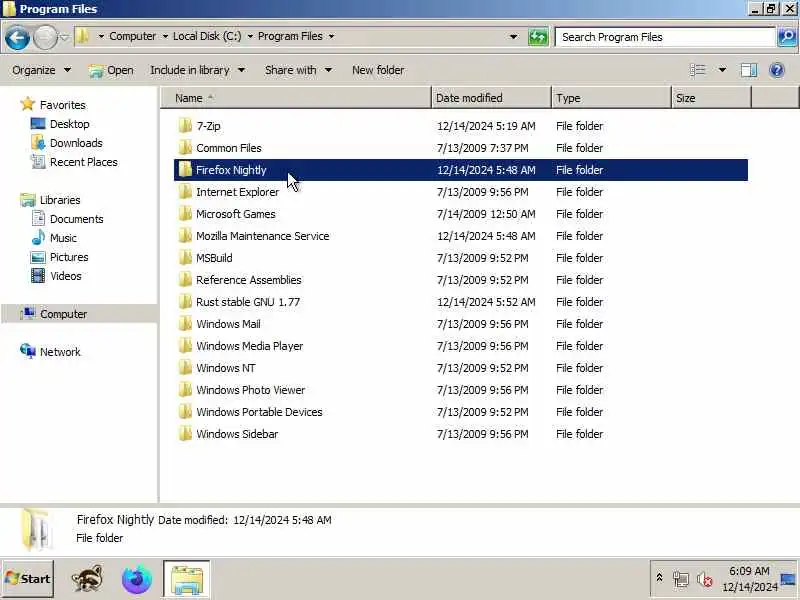Click the Program Files breadcrumb
800x600 pixels.
point(290,36)
